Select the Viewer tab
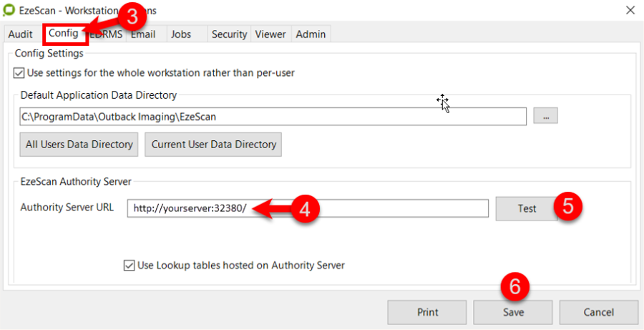This screenshot has width=644, height=330. 270,34
